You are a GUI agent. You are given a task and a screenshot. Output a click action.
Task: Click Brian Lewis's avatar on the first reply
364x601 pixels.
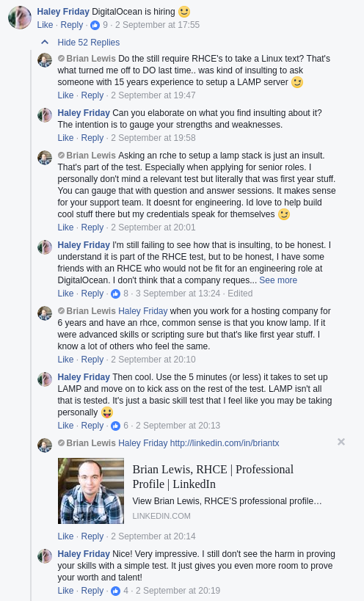tap(45, 60)
